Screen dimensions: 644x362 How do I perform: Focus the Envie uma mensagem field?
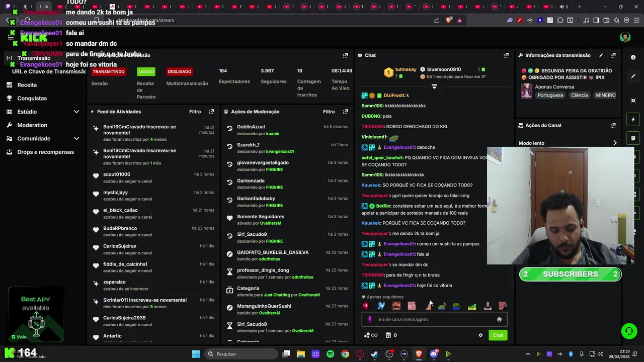click(434, 319)
